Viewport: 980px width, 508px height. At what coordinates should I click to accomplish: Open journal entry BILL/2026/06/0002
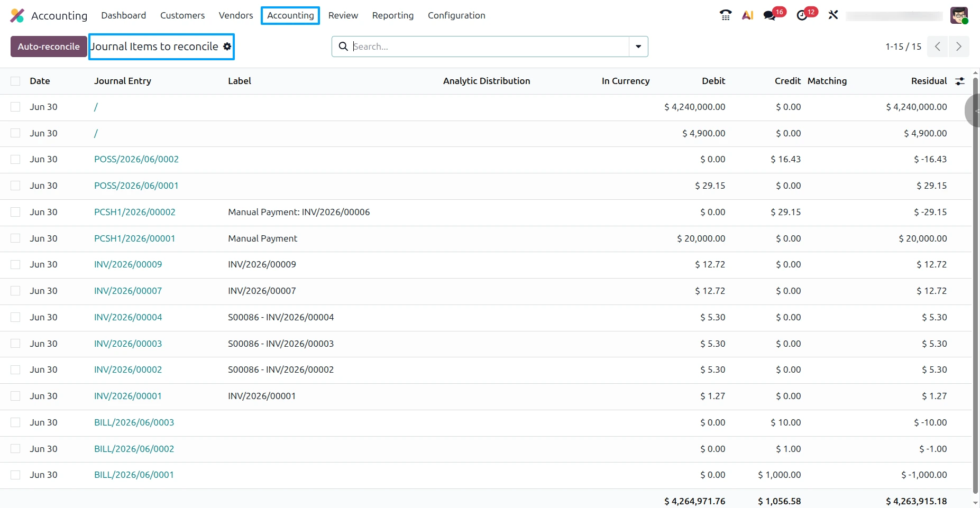pyautogui.click(x=134, y=449)
